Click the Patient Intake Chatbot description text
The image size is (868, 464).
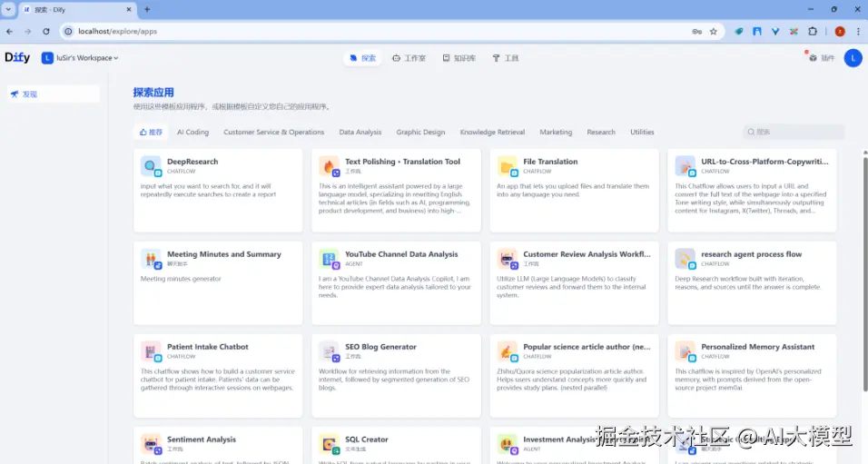click(x=217, y=380)
